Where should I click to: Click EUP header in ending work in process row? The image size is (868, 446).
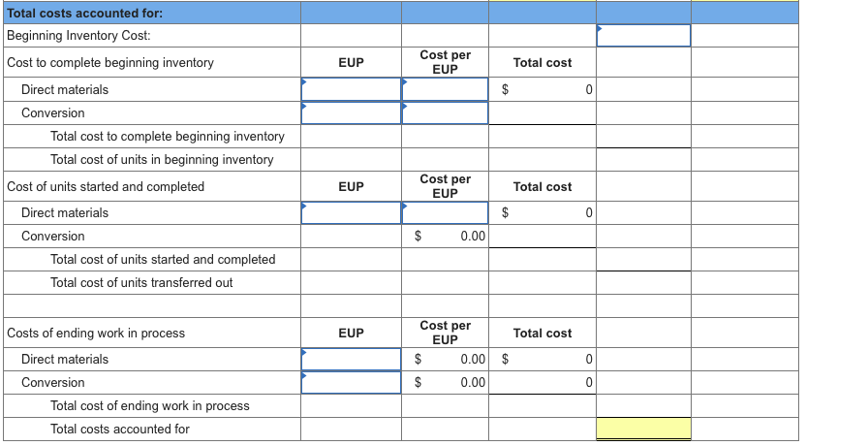coord(351,333)
